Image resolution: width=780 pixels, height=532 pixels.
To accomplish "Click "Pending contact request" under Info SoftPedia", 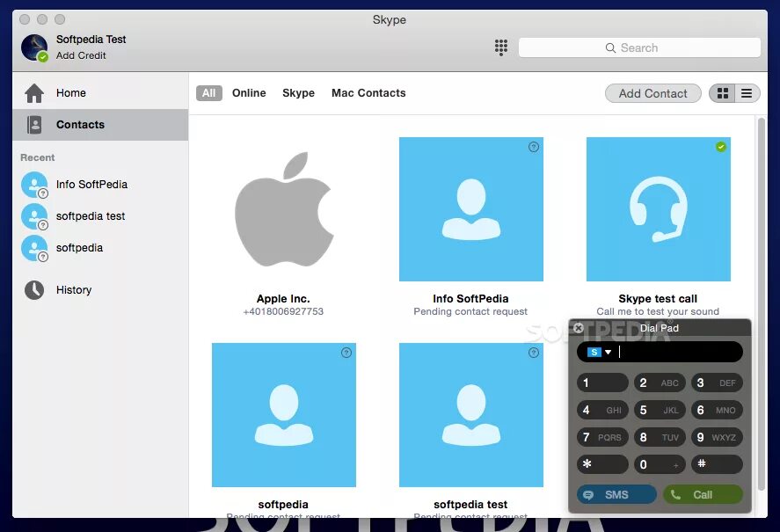I will click(x=470, y=311).
